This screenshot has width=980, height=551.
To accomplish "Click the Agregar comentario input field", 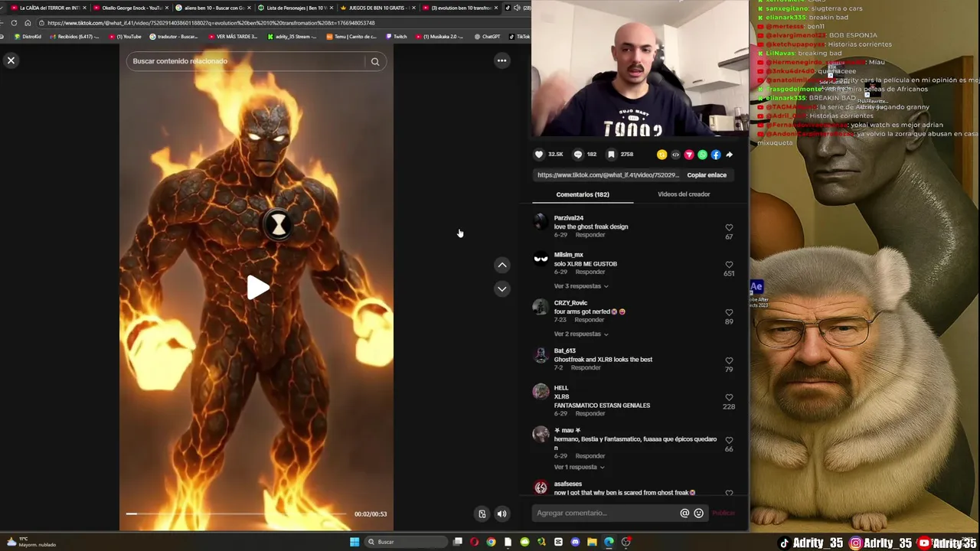I will (605, 514).
